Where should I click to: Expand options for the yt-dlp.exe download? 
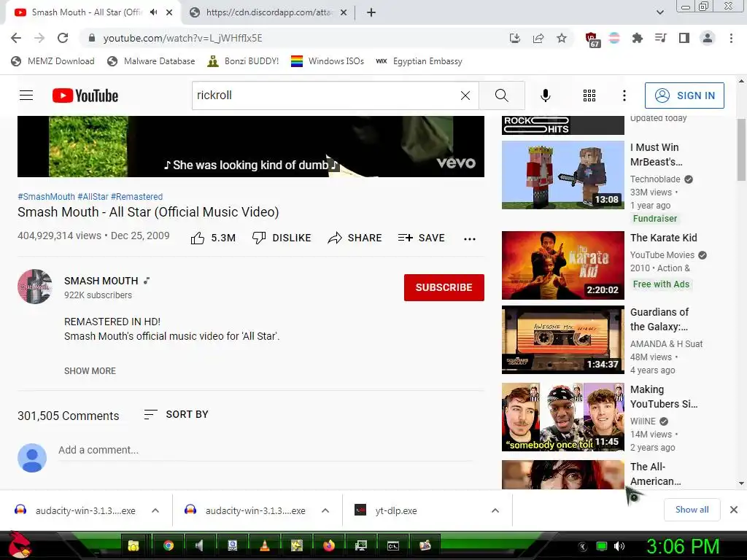(495, 510)
